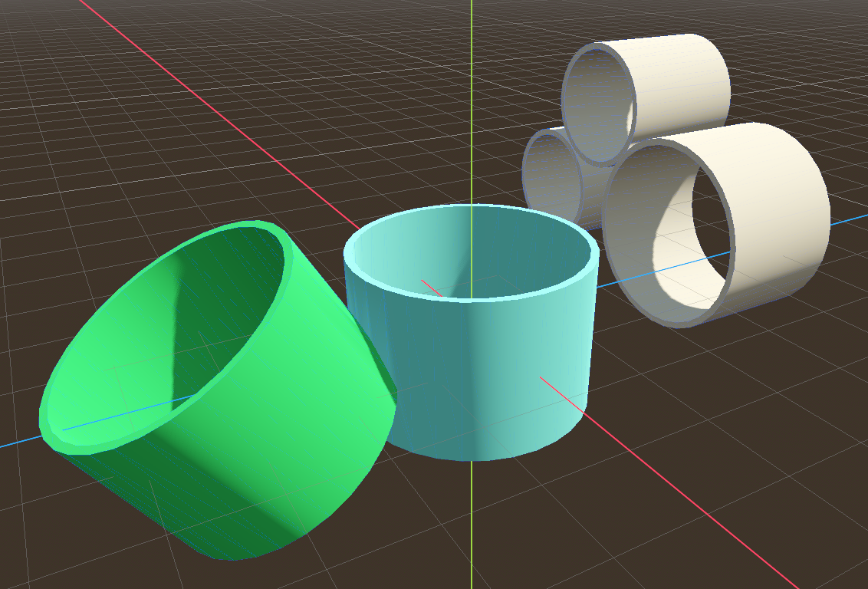Image resolution: width=868 pixels, height=589 pixels.
Task: Click the blue axis line left of the green cylinder
Action: pos(19,444)
